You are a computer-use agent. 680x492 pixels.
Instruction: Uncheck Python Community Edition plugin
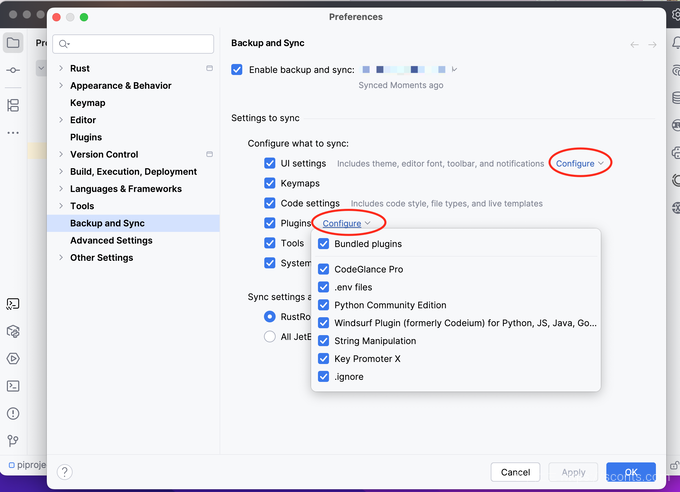point(324,305)
